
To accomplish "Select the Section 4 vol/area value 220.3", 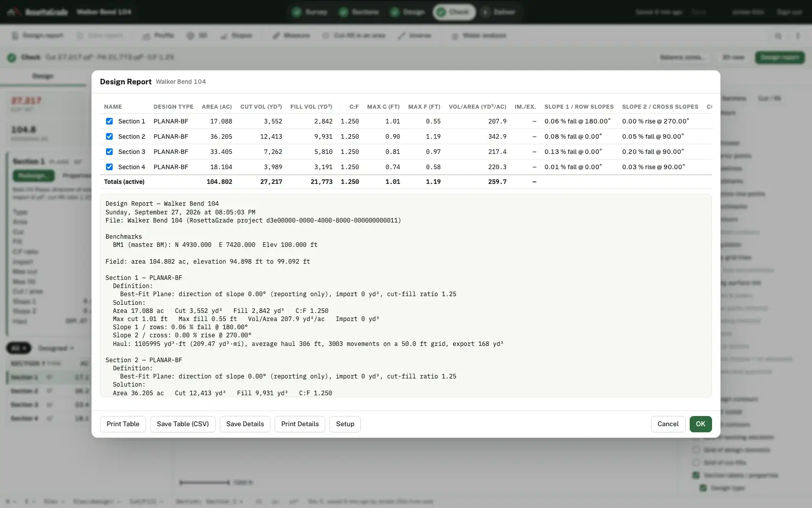I will pyautogui.click(x=497, y=167).
